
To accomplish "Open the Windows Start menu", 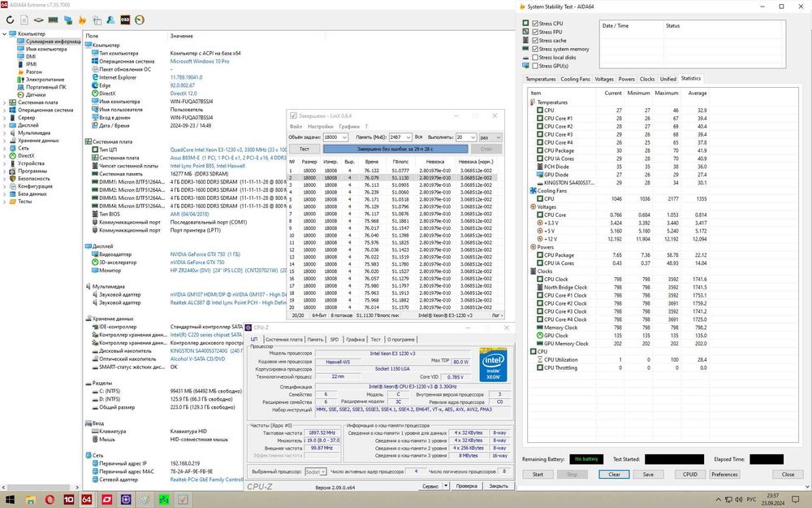I will point(11,500).
